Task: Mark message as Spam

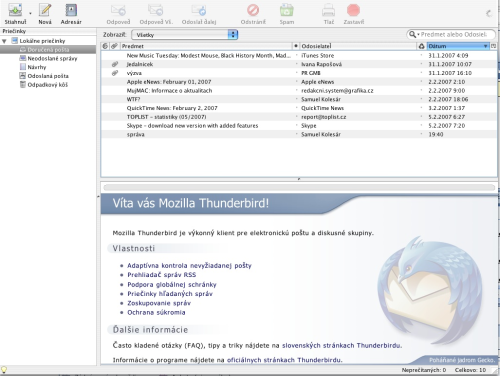Action: [287, 10]
